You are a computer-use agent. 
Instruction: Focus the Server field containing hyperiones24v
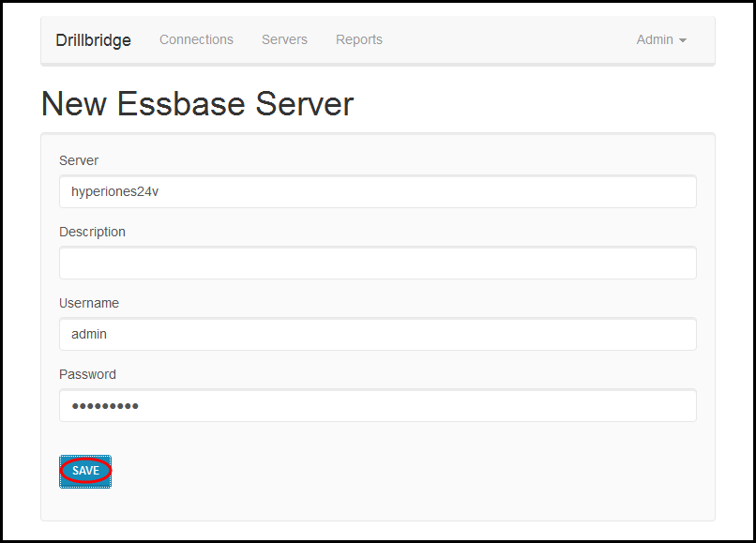pyautogui.click(x=377, y=191)
